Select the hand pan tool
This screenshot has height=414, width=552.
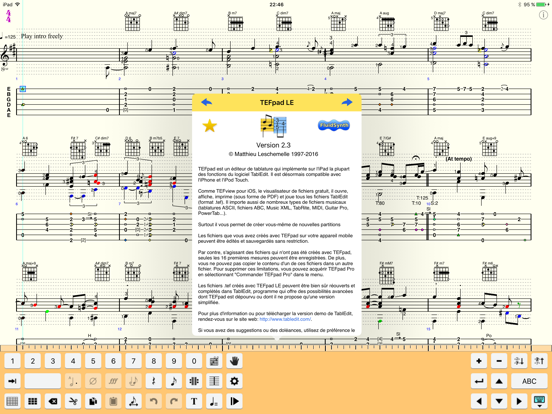(234, 361)
